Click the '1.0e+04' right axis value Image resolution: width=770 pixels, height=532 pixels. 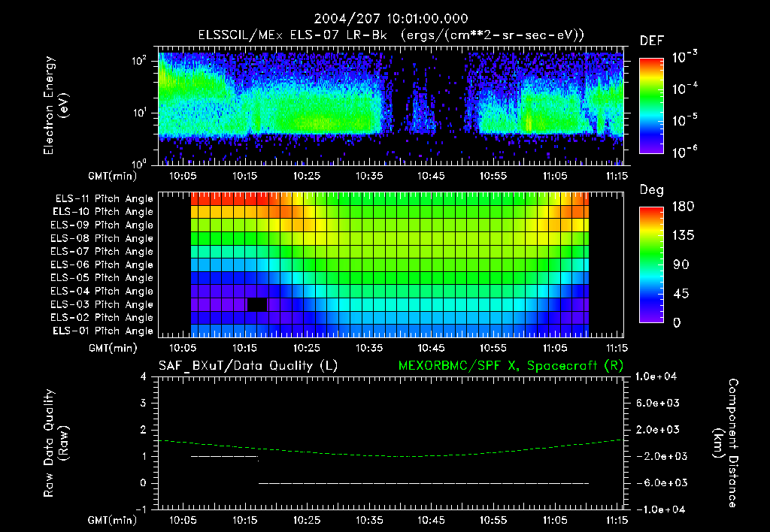[656, 376]
